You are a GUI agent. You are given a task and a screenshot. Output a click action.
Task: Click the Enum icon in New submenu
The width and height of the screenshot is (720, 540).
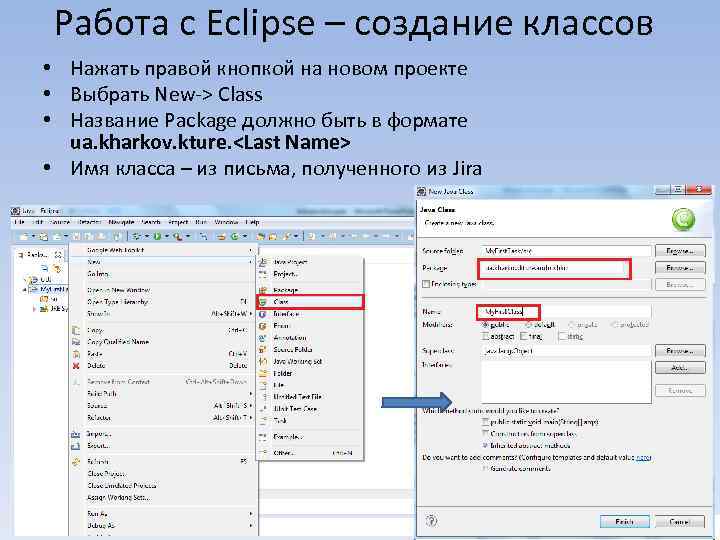point(263,326)
